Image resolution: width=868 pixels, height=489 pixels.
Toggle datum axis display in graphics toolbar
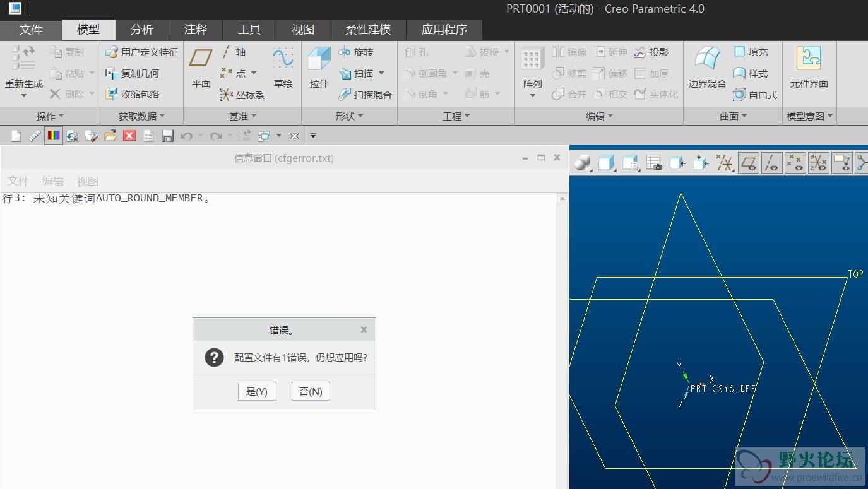[x=771, y=163]
